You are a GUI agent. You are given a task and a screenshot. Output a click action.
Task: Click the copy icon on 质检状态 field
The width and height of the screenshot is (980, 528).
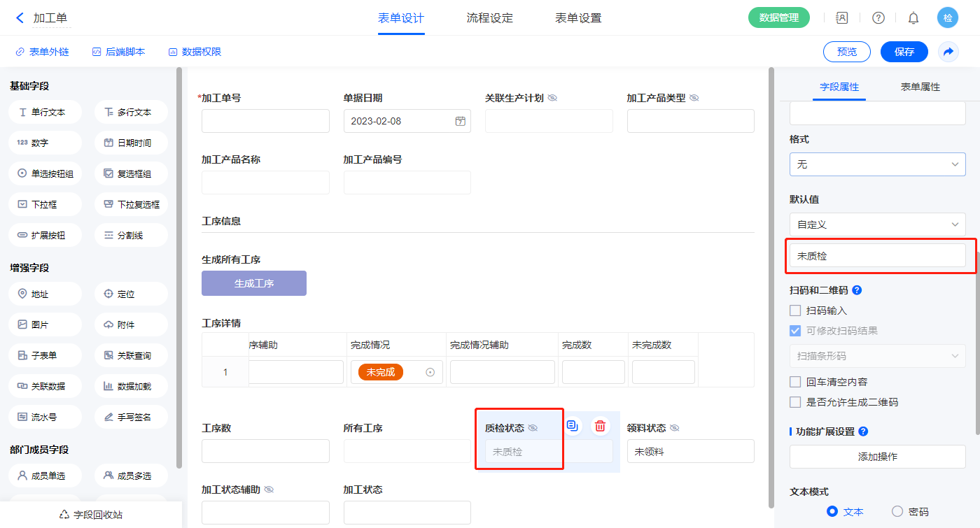point(573,426)
